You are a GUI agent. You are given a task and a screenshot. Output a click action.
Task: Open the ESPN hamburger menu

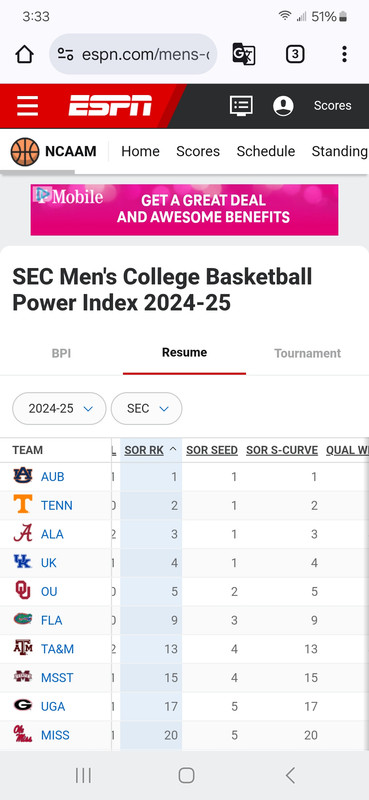coord(27,106)
